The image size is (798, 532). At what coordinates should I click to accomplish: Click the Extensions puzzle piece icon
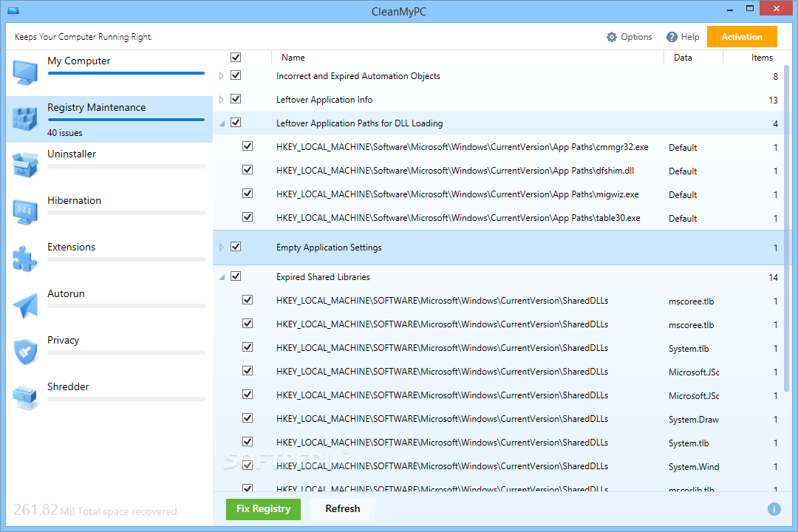tap(25, 258)
